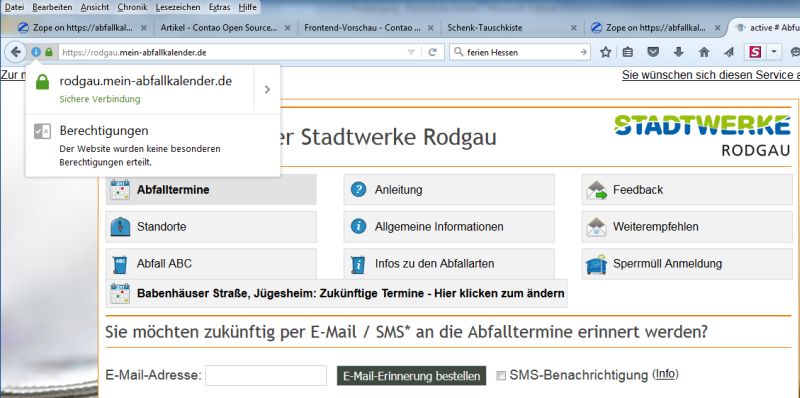800x398 pixels.
Task: Close the Frontend-Vorschau Contao tab
Action: tap(431, 28)
